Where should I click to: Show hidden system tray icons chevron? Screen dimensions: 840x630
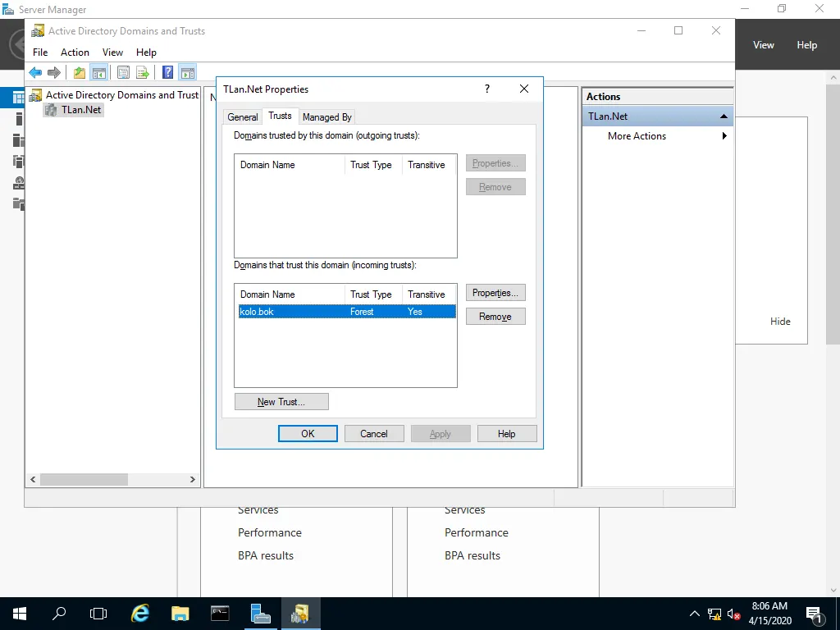point(694,614)
